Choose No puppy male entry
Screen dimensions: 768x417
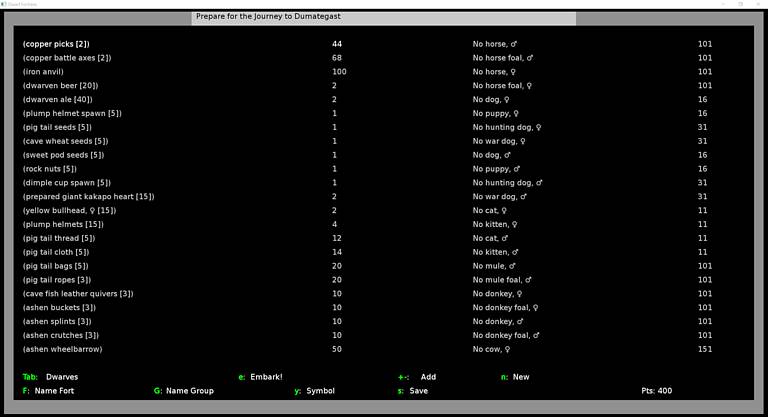[x=496, y=169]
